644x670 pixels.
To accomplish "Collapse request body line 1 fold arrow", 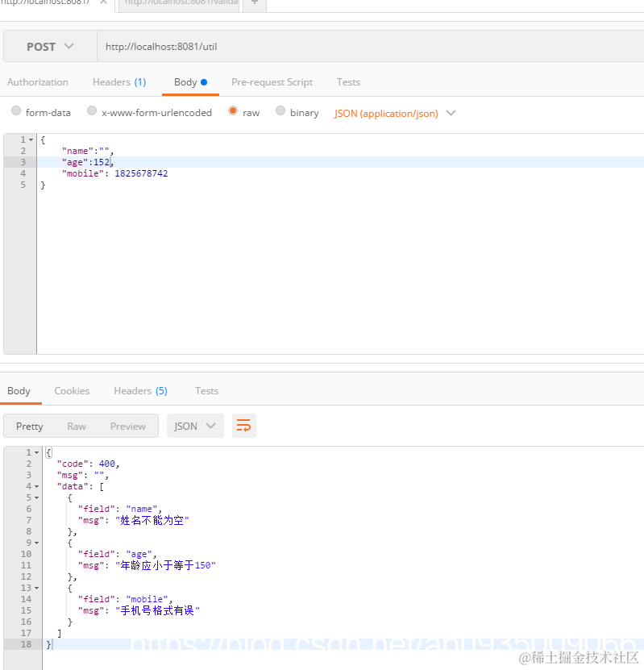I will pos(31,139).
